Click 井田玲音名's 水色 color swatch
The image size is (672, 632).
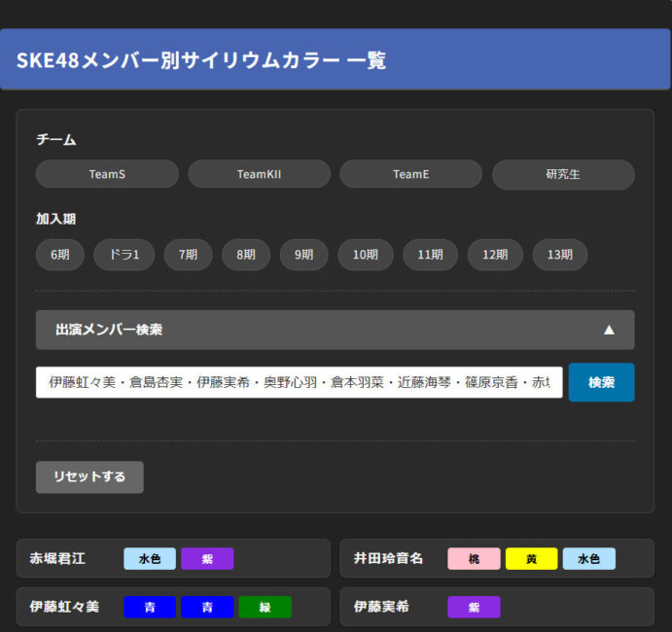pyautogui.click(x=589, y=558)
